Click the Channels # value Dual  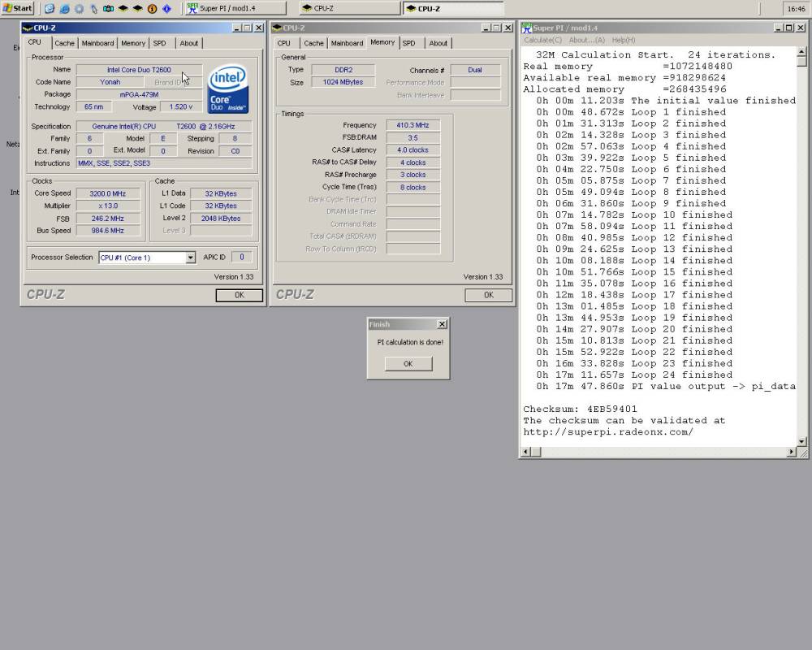coord(475,69)
